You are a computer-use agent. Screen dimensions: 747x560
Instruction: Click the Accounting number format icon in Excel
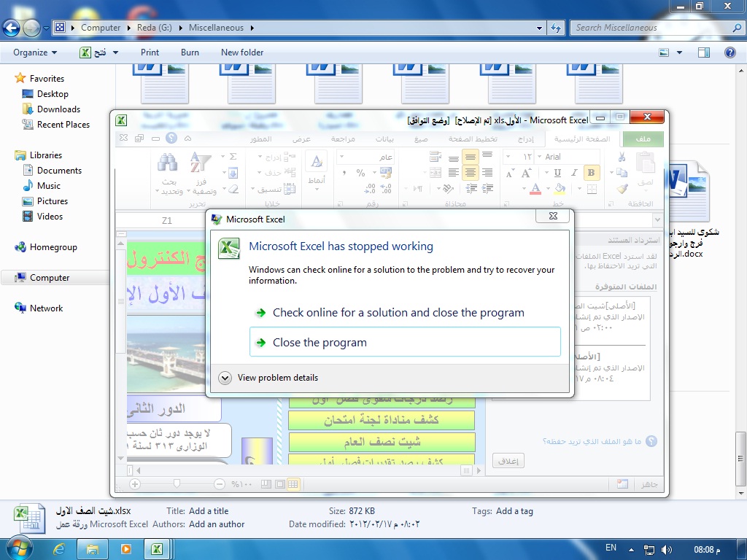385,173
